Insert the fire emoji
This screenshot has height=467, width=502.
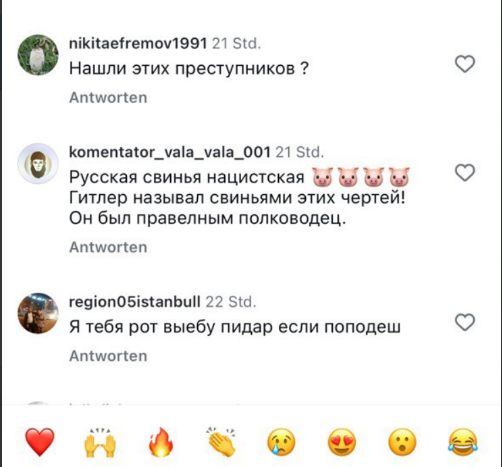click(x=161, y=442)
